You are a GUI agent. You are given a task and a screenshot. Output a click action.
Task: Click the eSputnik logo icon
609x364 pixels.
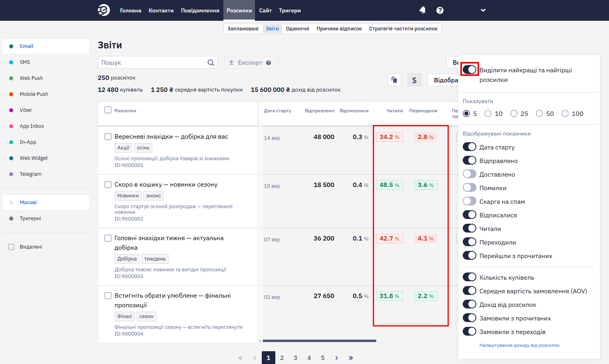104,10
